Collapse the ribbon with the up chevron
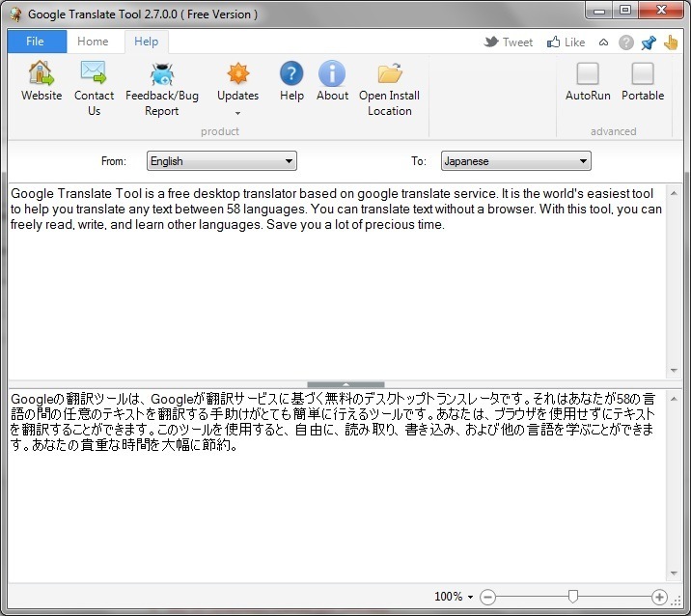This screenshot has width=691, height=616. pyautogui.click(x=604, y=42)
